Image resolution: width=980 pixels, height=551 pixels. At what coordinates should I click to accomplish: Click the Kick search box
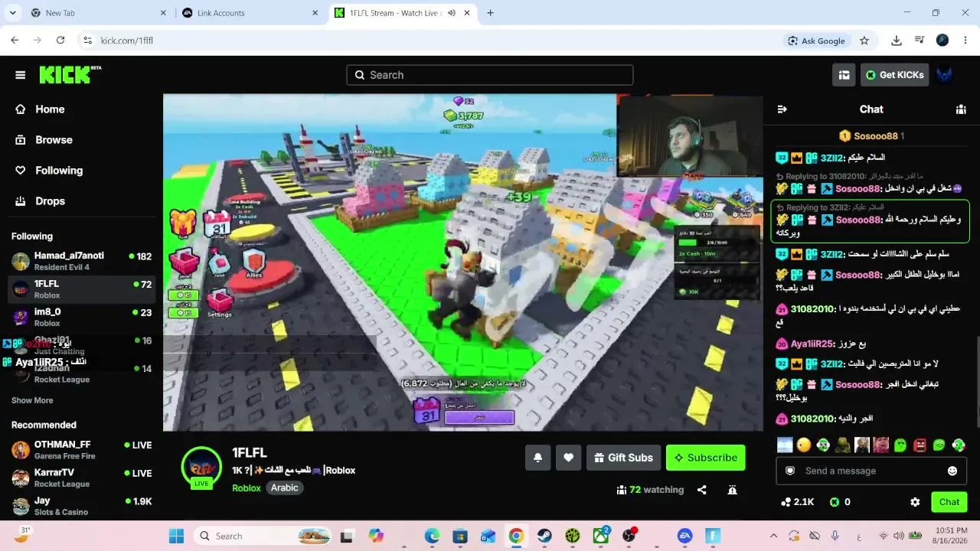point(490,75)
